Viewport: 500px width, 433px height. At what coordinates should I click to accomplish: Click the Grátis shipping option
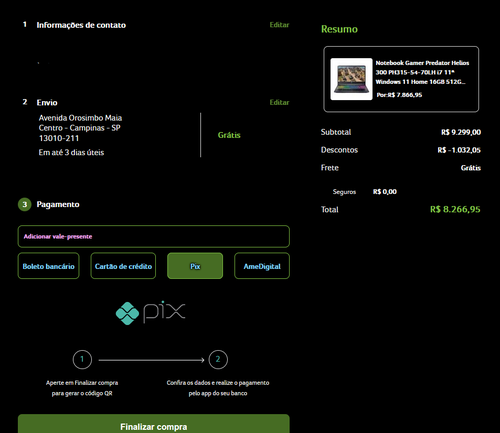(229, 135)
